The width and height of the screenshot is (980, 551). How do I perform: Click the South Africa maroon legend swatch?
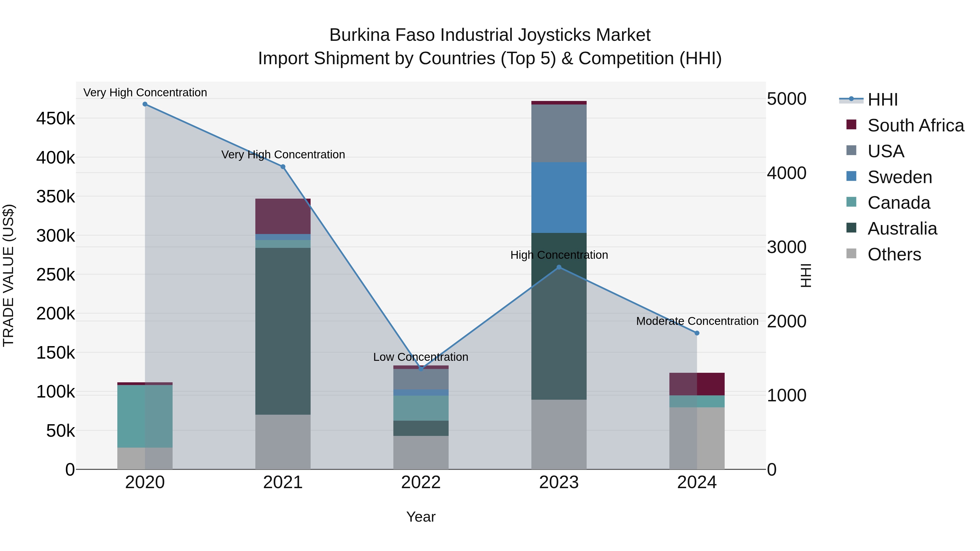852,124
